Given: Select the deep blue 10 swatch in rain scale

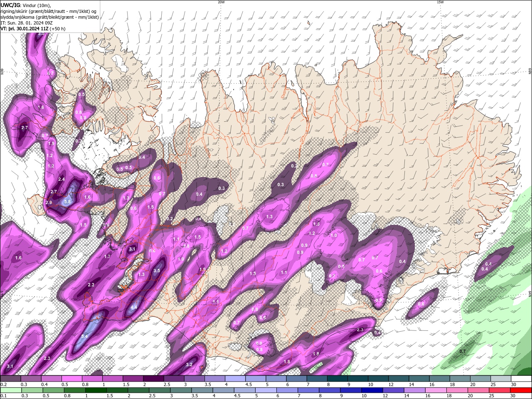Looking at the screenshot, I should tap(372, 390).
